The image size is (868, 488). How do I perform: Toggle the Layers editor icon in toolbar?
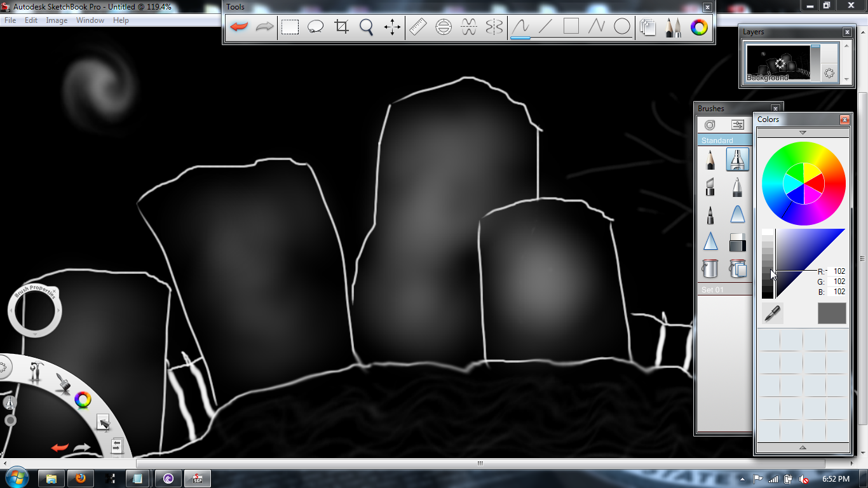coord(648,27)
